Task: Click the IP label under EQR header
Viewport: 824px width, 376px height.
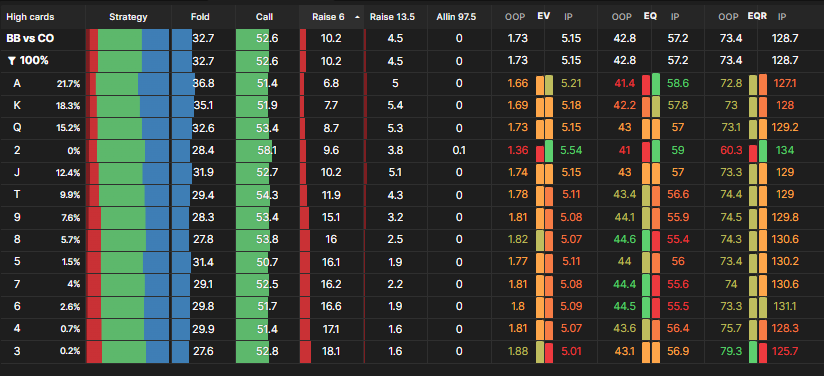Action: click(781, 17)
